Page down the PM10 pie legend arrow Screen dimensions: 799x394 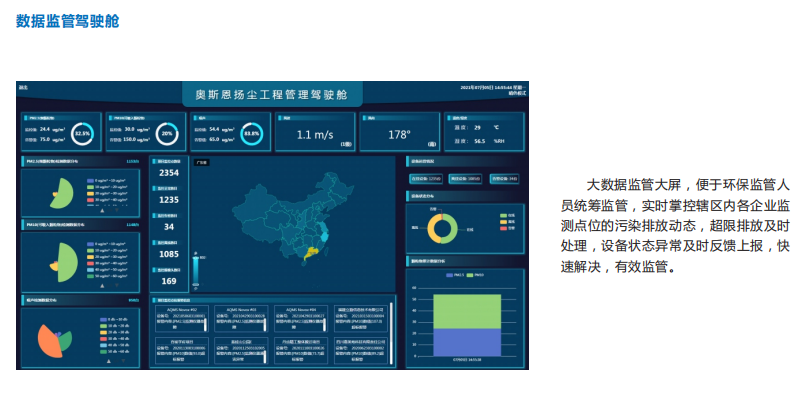point(116,286)
